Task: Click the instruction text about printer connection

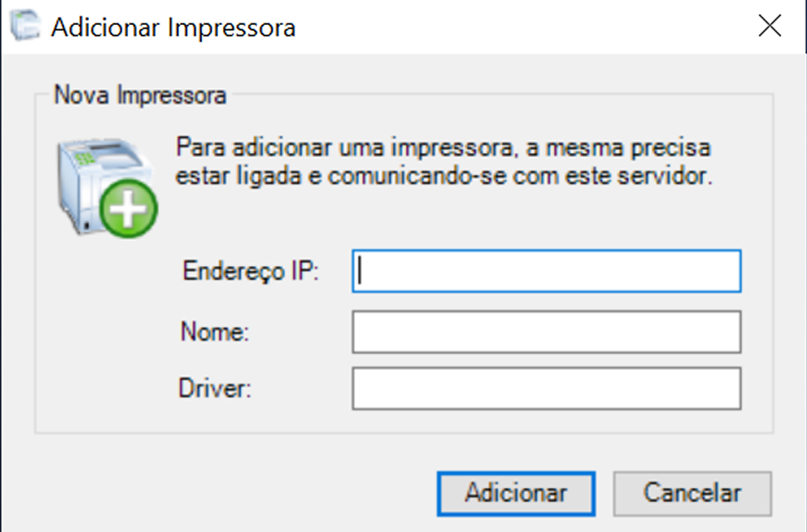Action: point(443,162)
